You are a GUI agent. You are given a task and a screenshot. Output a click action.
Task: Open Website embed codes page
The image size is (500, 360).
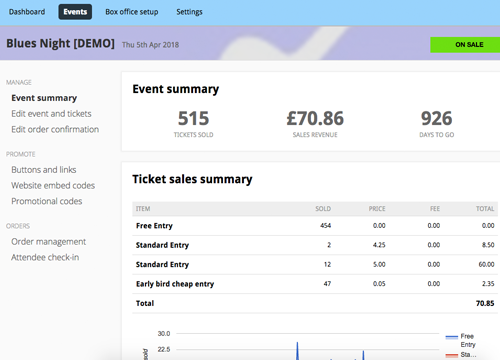(x=53, y=185)
